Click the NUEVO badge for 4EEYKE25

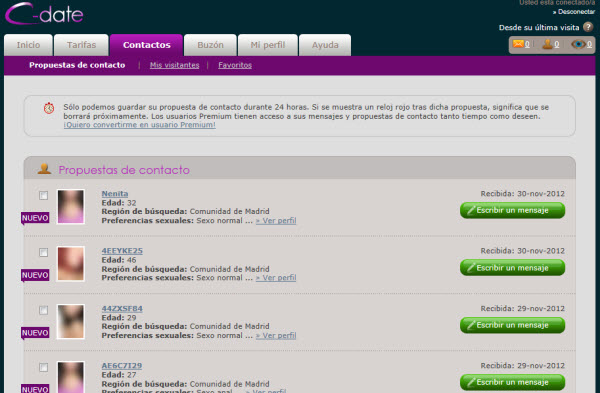click(x=35, y=276)
